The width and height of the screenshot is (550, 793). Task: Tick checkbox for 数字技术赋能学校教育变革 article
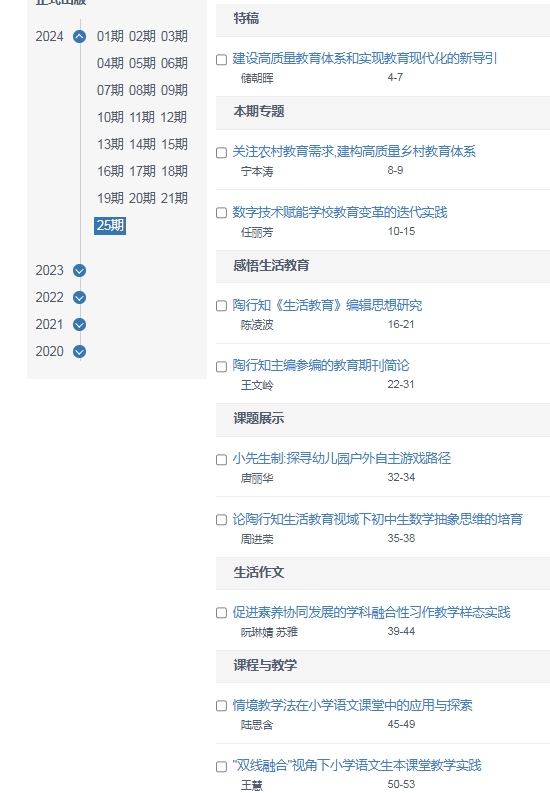[221, 213]
